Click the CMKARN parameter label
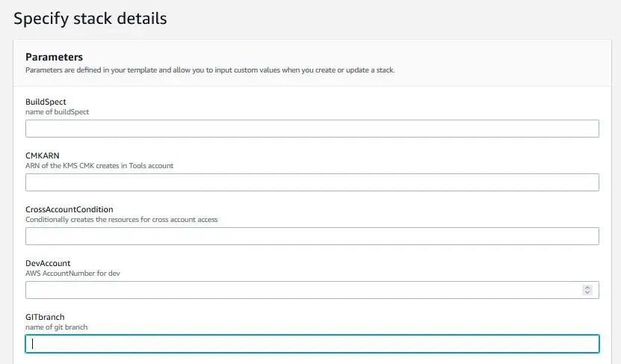 (x=43, y=155)
